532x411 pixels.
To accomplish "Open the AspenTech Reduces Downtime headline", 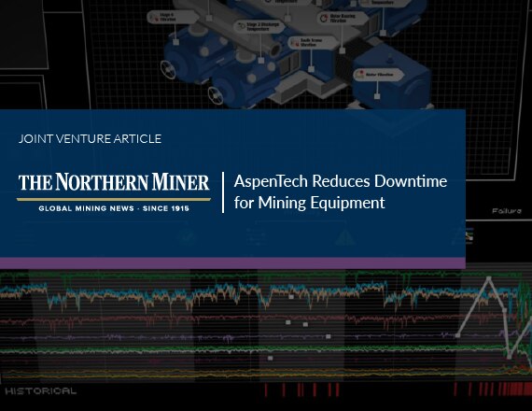I will click(341, 191).
